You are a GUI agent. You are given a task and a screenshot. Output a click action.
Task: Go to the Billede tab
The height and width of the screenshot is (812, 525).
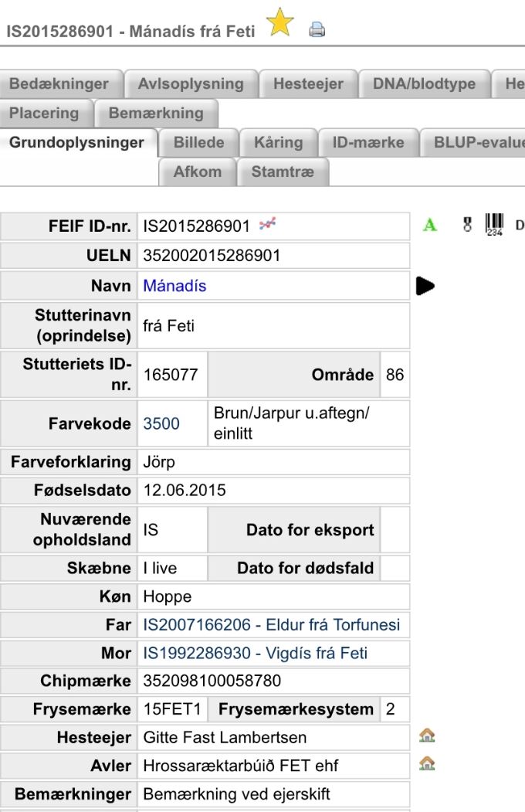[198, 143]
